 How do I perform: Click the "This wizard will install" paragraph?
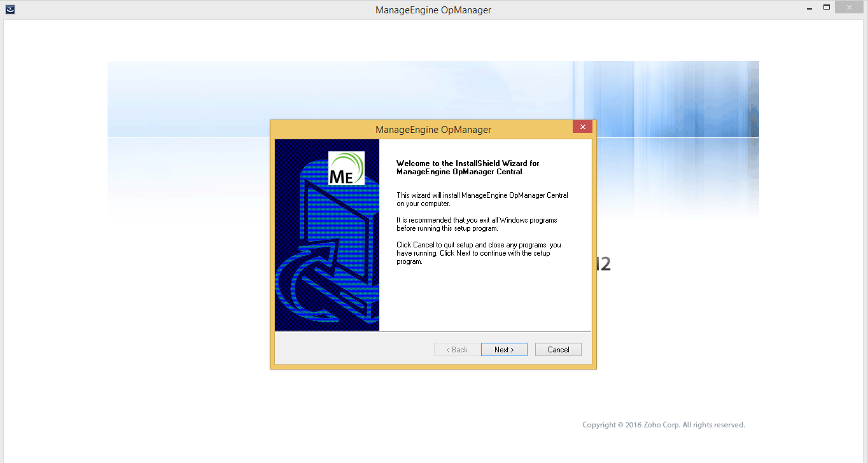(x=482, y=199)
